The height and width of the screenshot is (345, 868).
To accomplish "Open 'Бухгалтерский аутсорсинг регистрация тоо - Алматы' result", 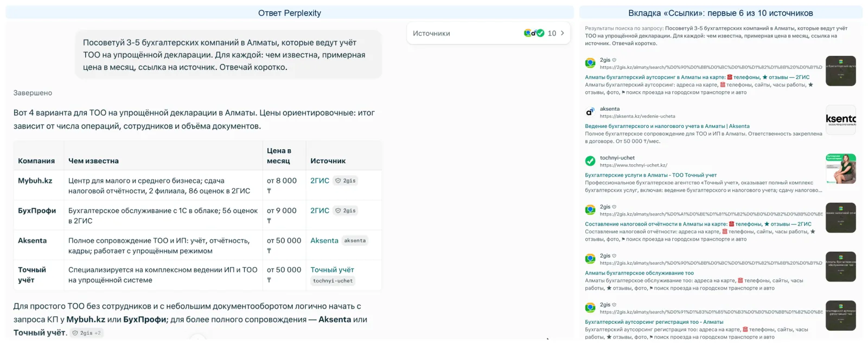I will [x=654, y=322].
